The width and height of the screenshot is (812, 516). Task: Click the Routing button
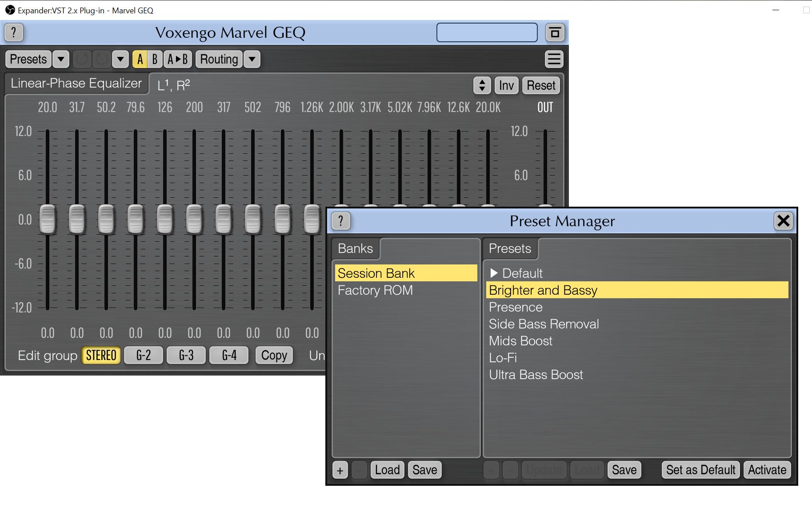(219, 59)
